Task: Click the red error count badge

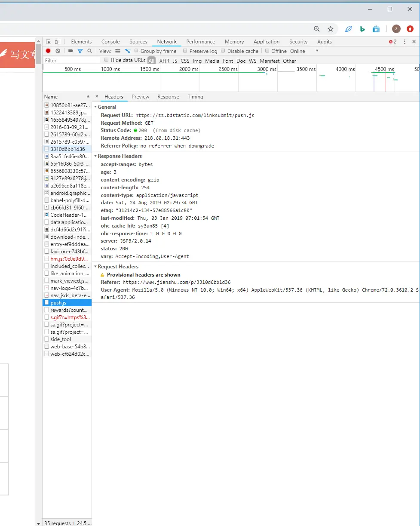Action: (392, 42)
